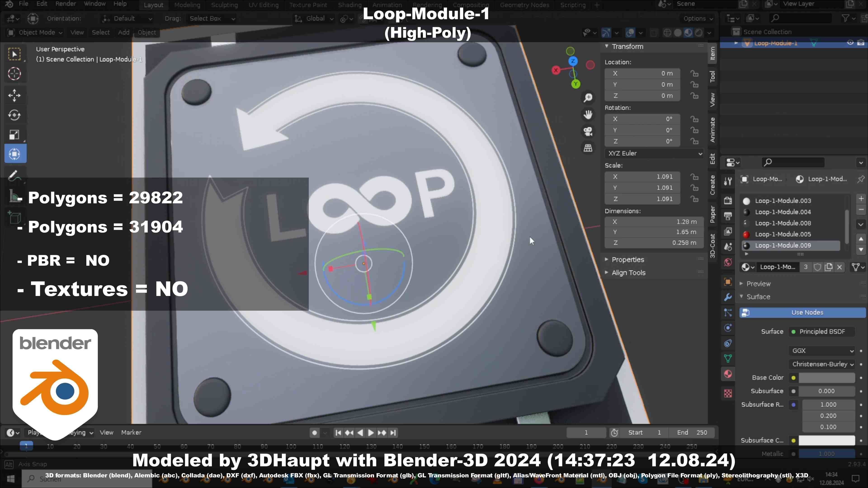The height and width of the screenshot is (488, 868).
Task: Toggle Loop-Module-1 visibility eye in outliner
Action: pos(850,43)
